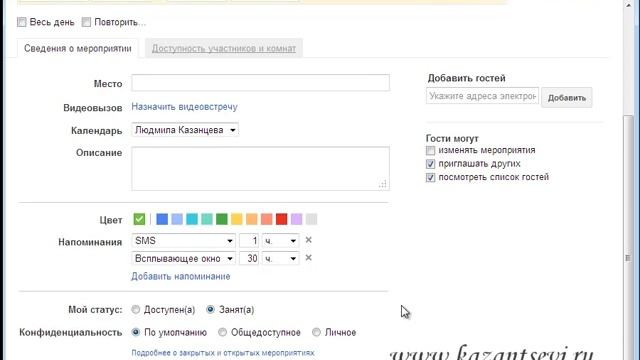Choose 'По умолчанию' privacy option
Image resolution: width=640 pixels, height=360 pixels.
tap(136, 332)
